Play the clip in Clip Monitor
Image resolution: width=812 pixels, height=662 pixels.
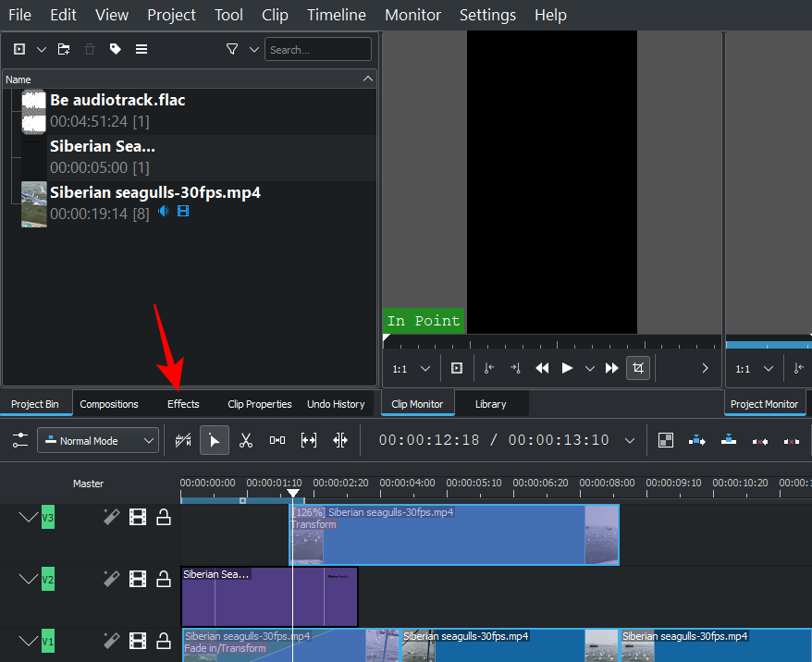(568, 368)
